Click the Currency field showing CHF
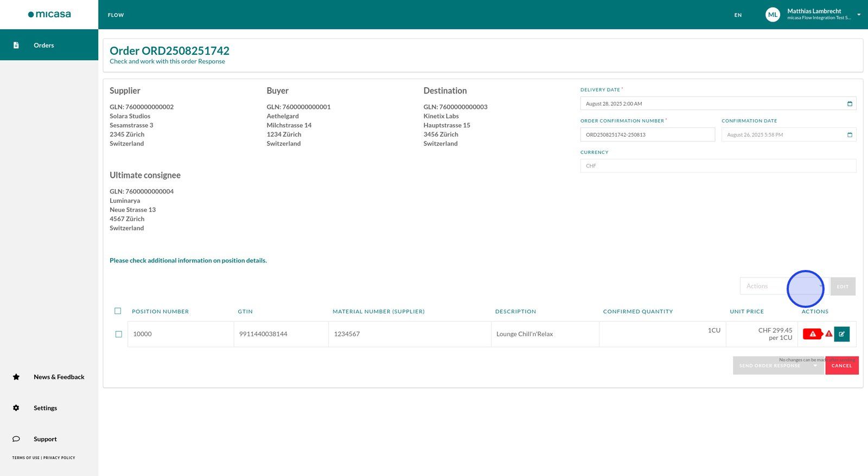The height and width of the screenshot is (476, 868). click(x=718, y=166)
